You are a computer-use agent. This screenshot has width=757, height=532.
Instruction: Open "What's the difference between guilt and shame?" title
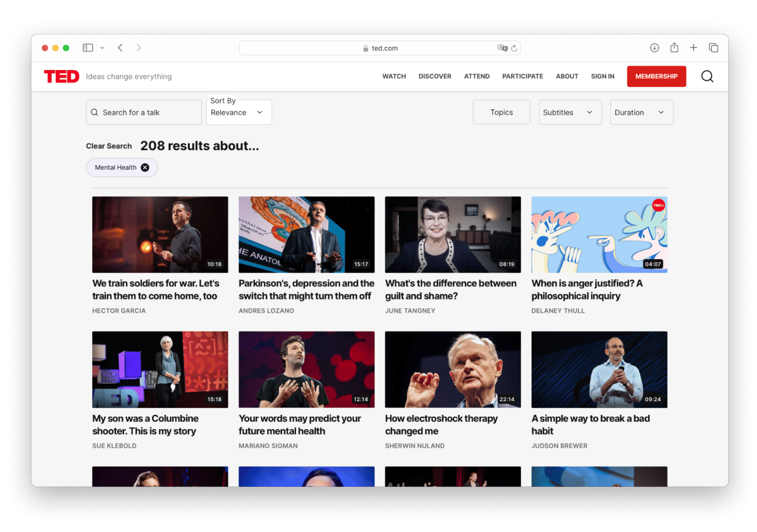(451, 290)
